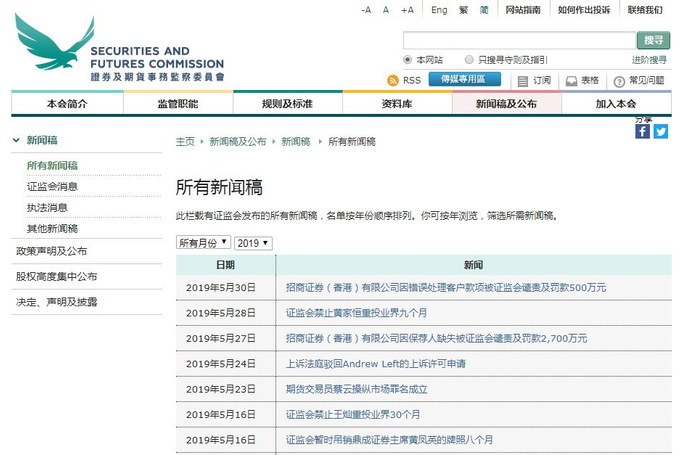This screenshot has width=700, height=455.
Task: Increase font size with +A
Action: click(407, 10)
